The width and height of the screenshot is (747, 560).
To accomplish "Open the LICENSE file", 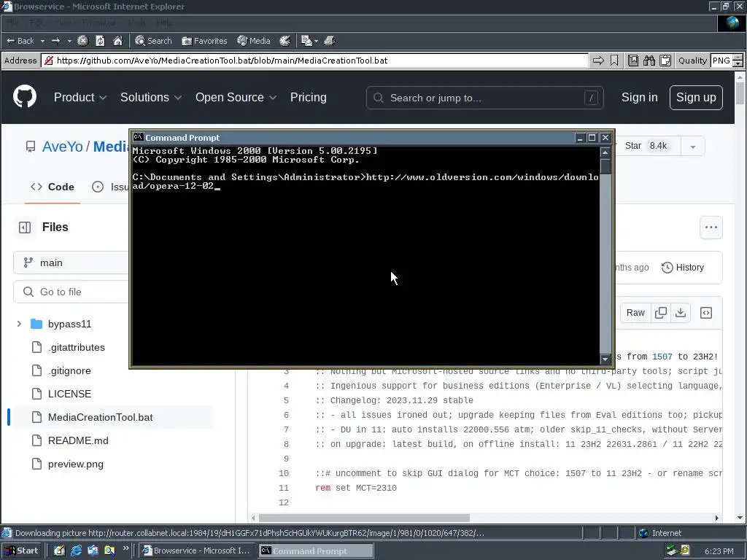I will click(69, 394).
